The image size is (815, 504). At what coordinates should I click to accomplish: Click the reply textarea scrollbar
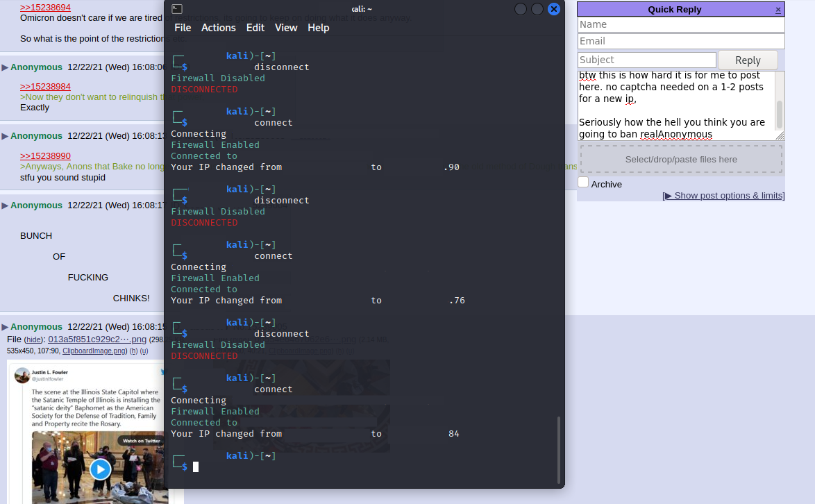point(779,115)
